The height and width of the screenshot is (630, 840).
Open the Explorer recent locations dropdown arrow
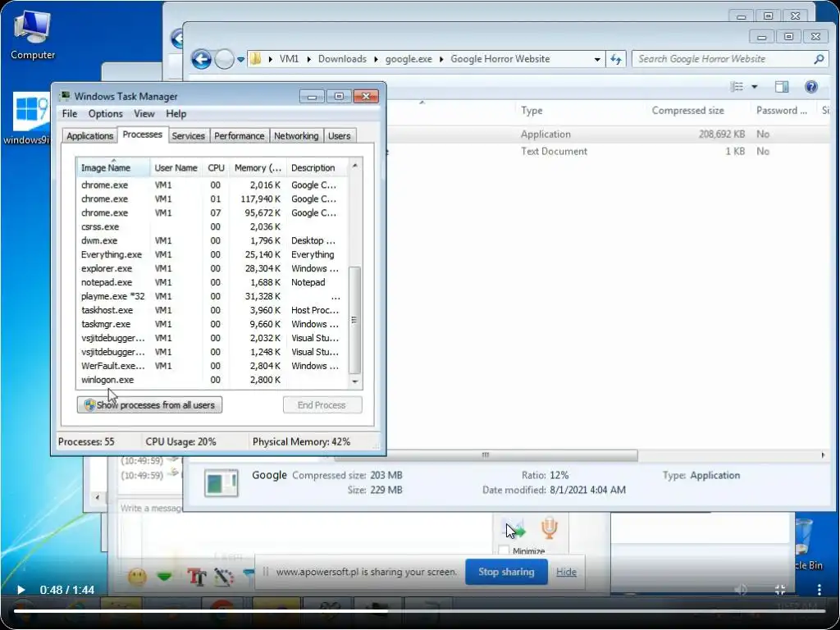point(241,59)
